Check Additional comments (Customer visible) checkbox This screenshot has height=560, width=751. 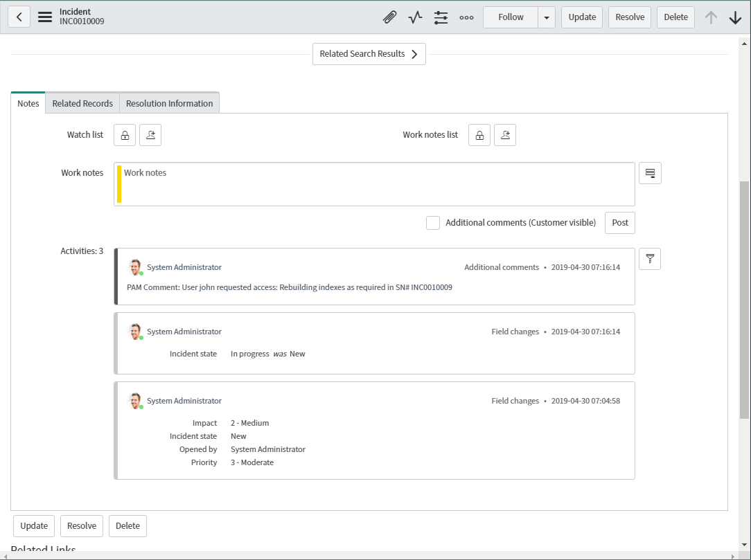433,223
